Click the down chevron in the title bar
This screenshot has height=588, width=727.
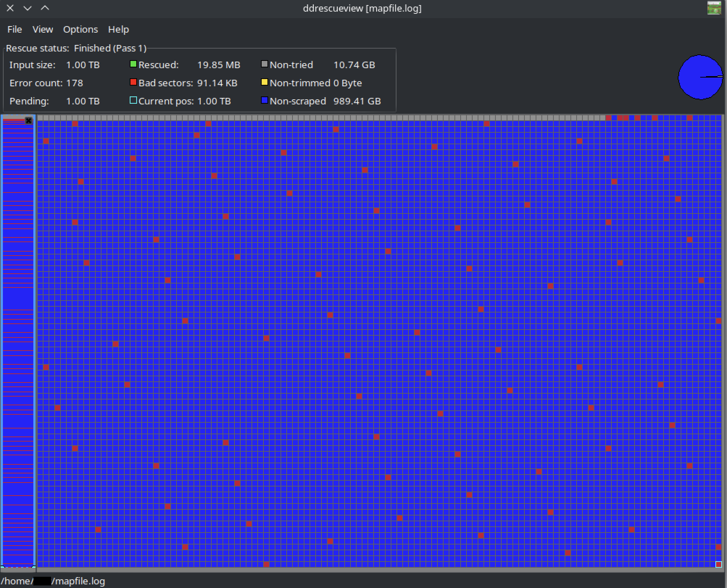coord(28,8)
